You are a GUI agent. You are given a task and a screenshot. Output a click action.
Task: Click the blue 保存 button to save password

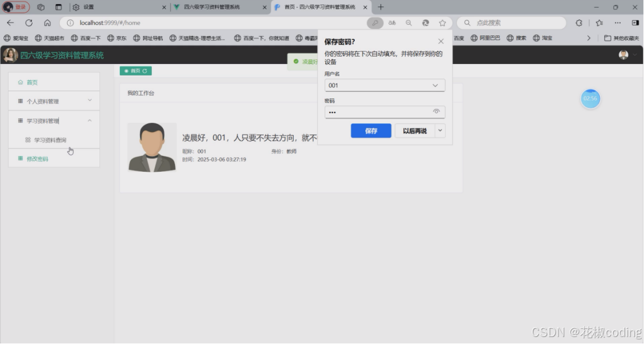click(371, 130)
